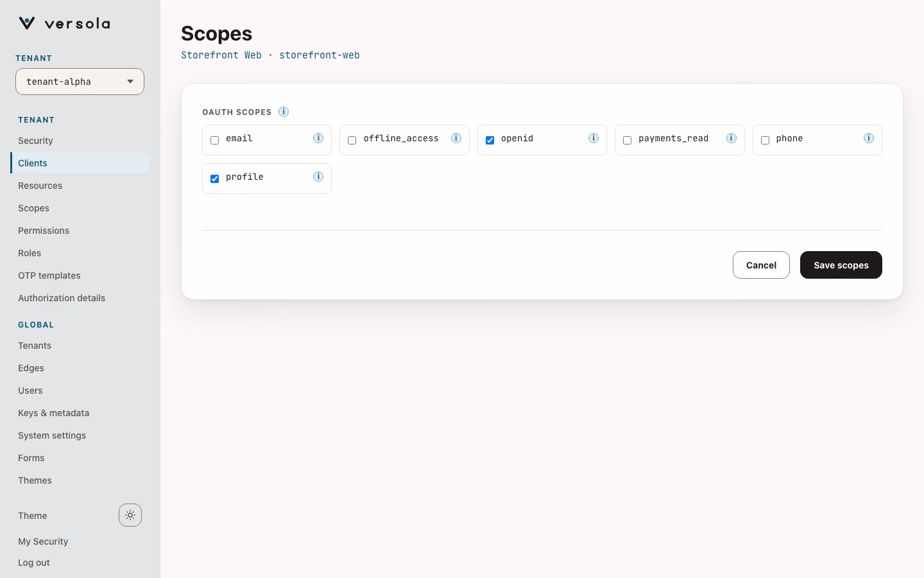Open System settings page
The height and width of the screenshot is (578, 924).
[x=80, y=435]
